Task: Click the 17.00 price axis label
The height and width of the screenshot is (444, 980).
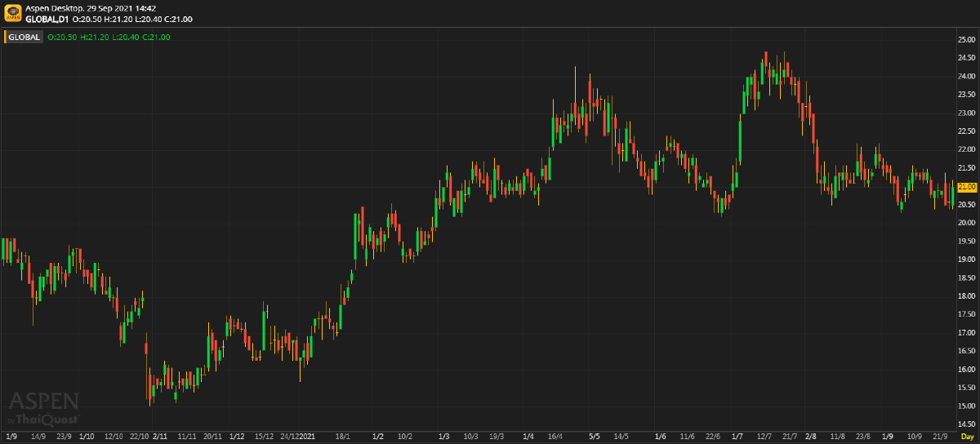Action: click(x=967, y=333)
